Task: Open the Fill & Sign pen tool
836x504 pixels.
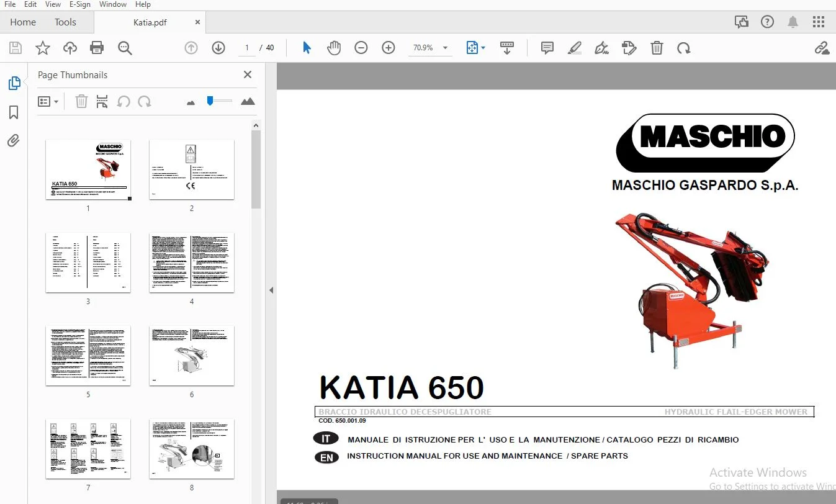Action: click(601, 48)
